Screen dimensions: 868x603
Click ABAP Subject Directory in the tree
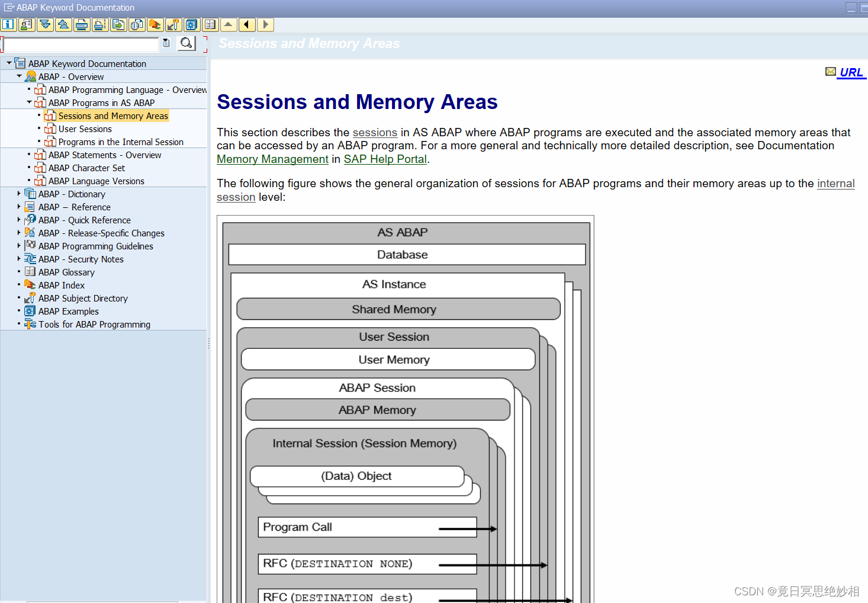[83, 299]
